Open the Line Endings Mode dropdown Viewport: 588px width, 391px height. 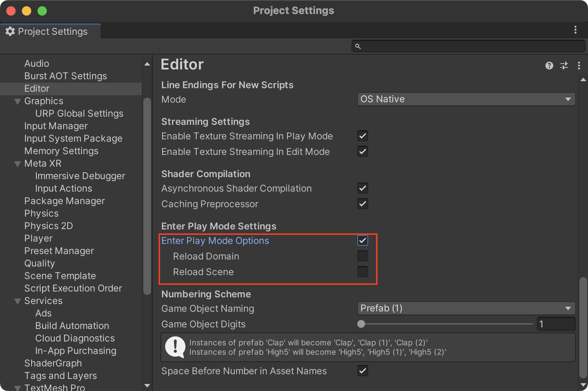pos(466,99)
